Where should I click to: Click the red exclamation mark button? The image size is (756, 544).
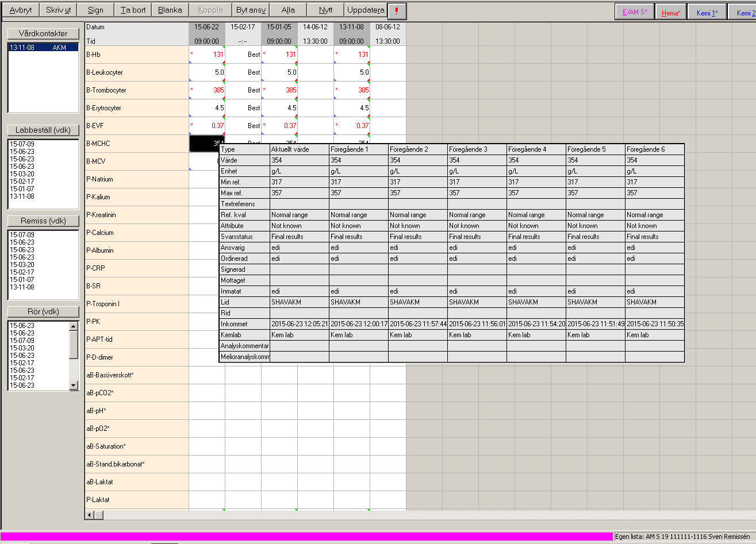pos(397,11)
